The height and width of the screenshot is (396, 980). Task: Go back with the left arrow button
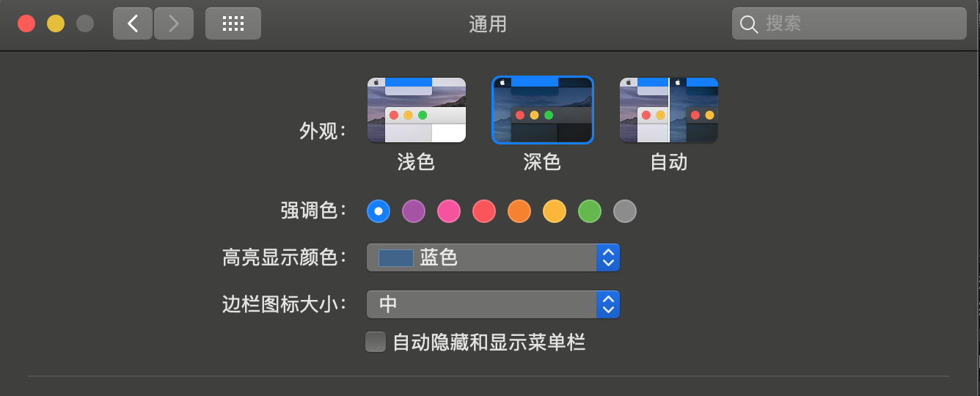click(133, 23)
